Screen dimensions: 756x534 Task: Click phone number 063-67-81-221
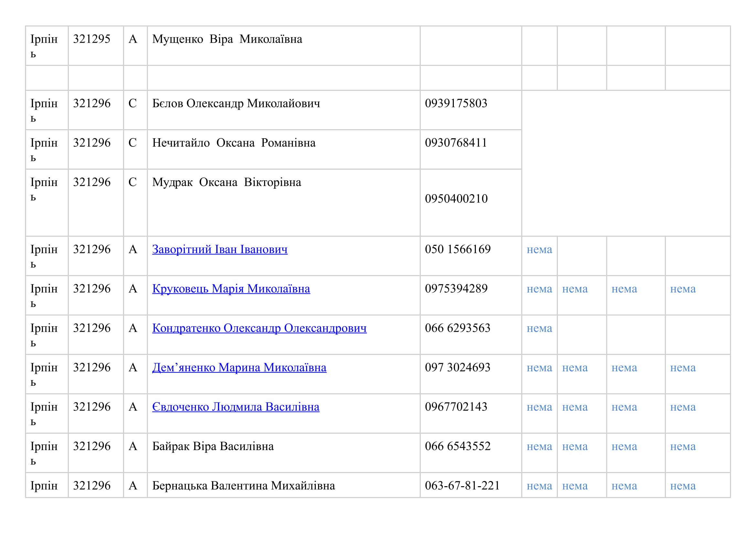(462, 486)
